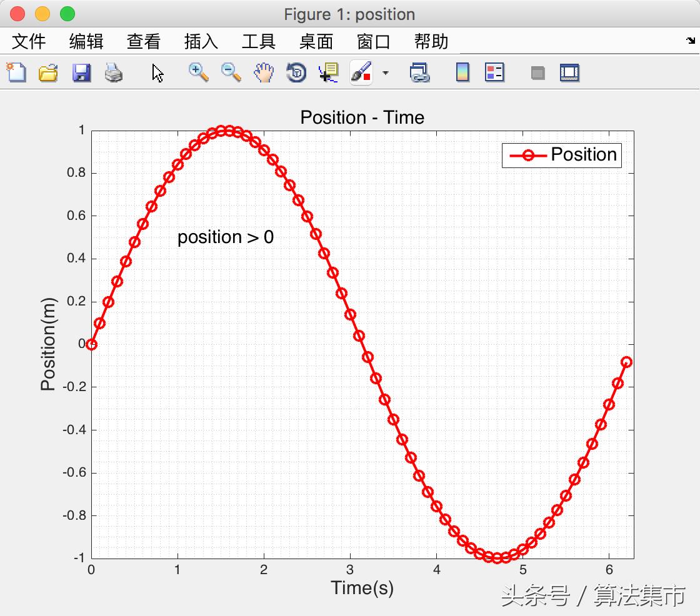
Task: Toggle the Zoom In magnifier tool
Action: pyautogui.click(x=199, y=72)
